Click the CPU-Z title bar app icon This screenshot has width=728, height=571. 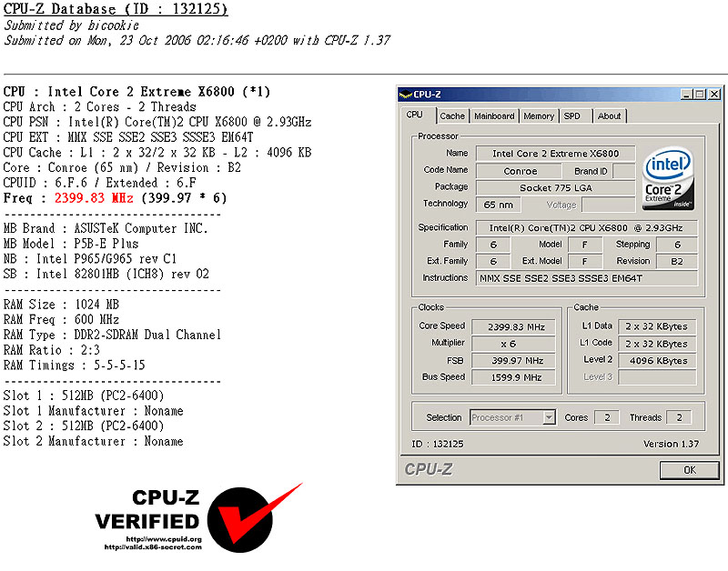click(406, 95)
